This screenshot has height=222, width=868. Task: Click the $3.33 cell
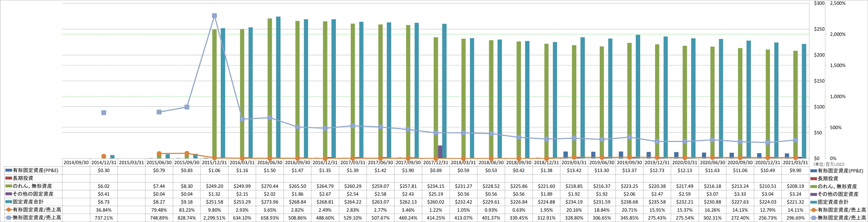[740, 194]
